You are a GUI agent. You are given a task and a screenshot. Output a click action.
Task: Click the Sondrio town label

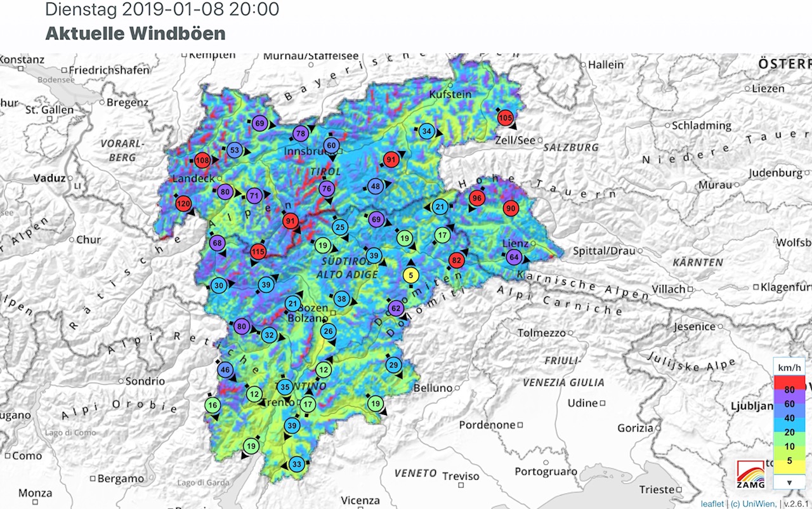point(145,381)
